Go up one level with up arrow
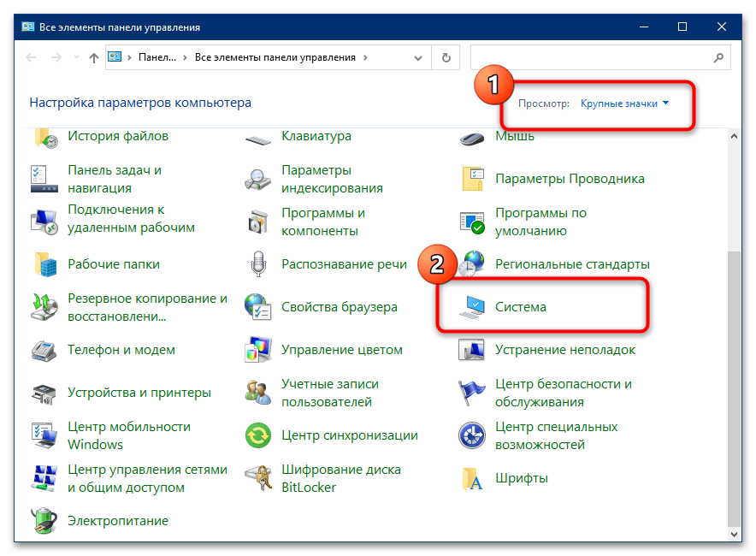The width and height of the screenshot is (756, 556). coord(94,58)
